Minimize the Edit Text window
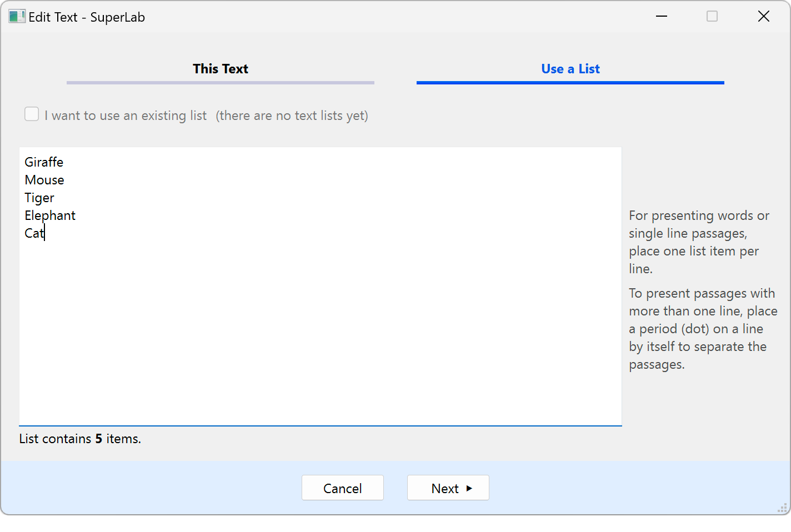The width and height of the screenshot is (791, 532). tap(661, 17)
